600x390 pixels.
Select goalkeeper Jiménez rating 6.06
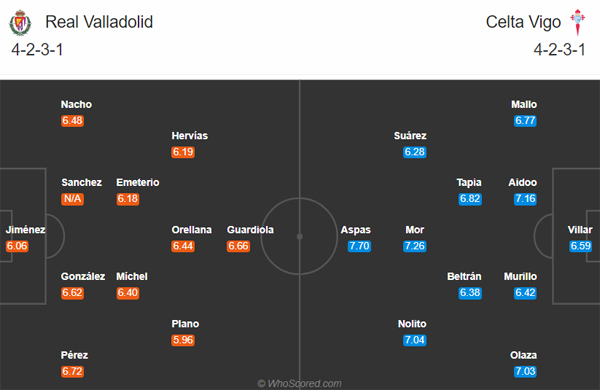pos(17,246)
